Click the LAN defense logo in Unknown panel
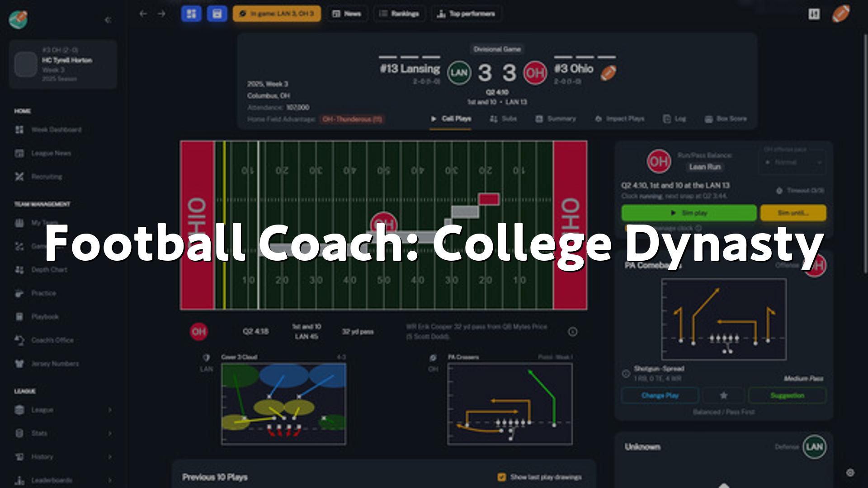 [814, 447]
